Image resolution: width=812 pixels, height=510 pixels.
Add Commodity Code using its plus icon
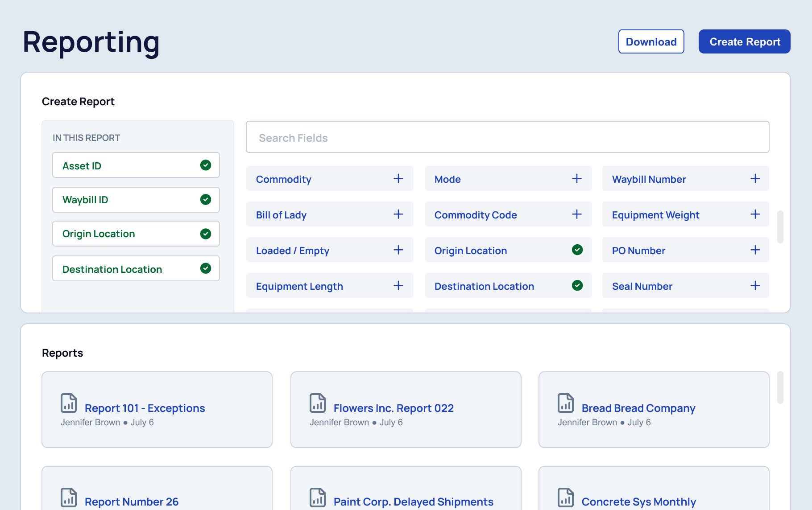(x=577, y=214)
